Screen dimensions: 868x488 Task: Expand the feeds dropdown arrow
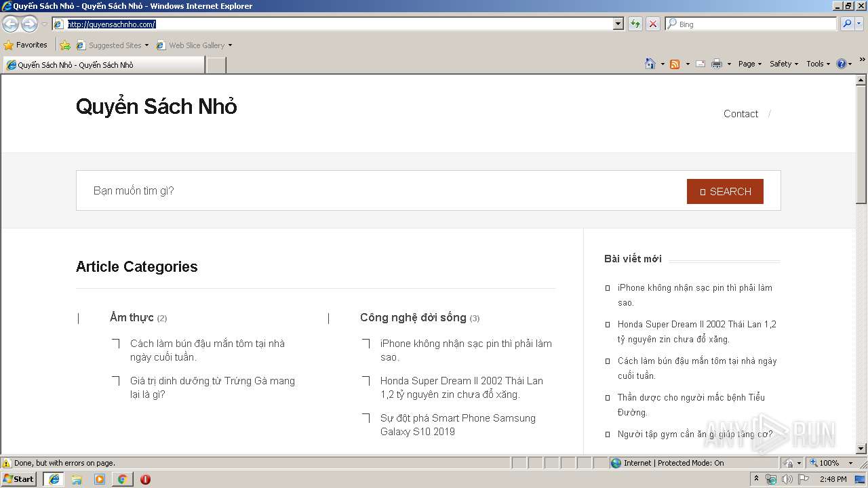tap(688, 64)
